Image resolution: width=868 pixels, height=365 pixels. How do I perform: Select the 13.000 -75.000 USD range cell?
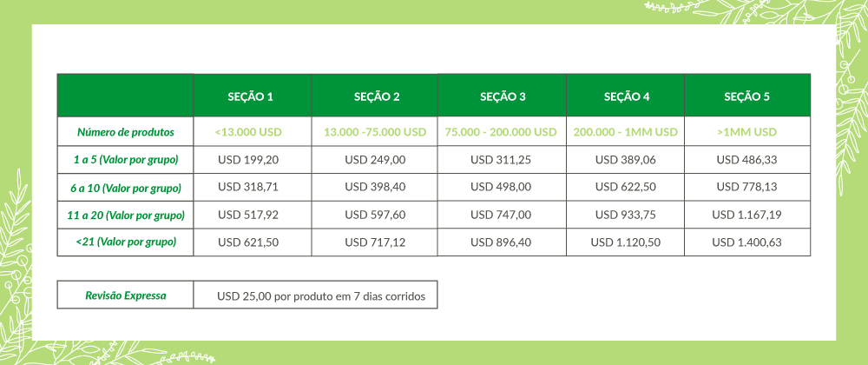coord(375,132)
